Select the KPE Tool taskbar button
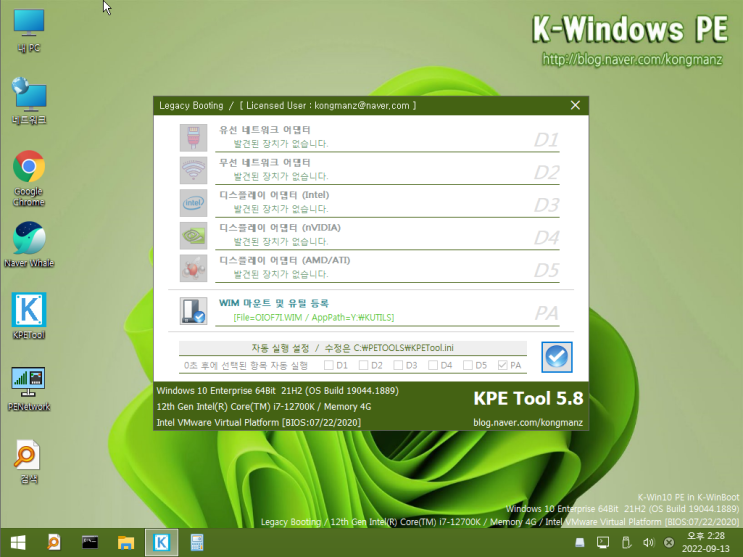 pyautogui.click(x=162, y=542)
